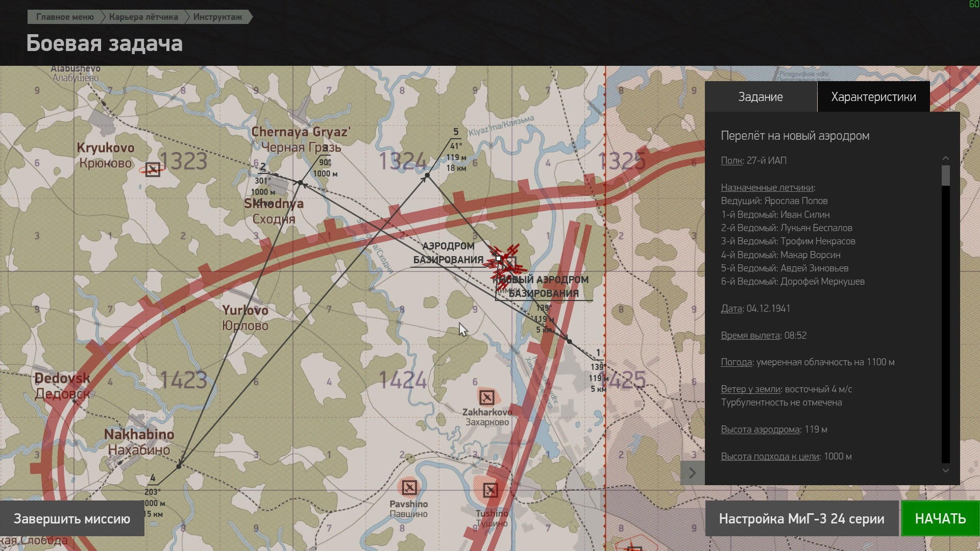The image size is (980, 551).
Task: Click 6-й Ведомый: Дорофей Меркушев entry
Action: (792, 281)
